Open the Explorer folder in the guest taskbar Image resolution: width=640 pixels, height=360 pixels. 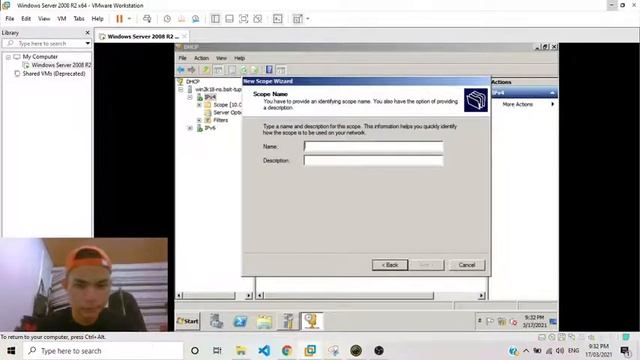click(x=264, y=321)
